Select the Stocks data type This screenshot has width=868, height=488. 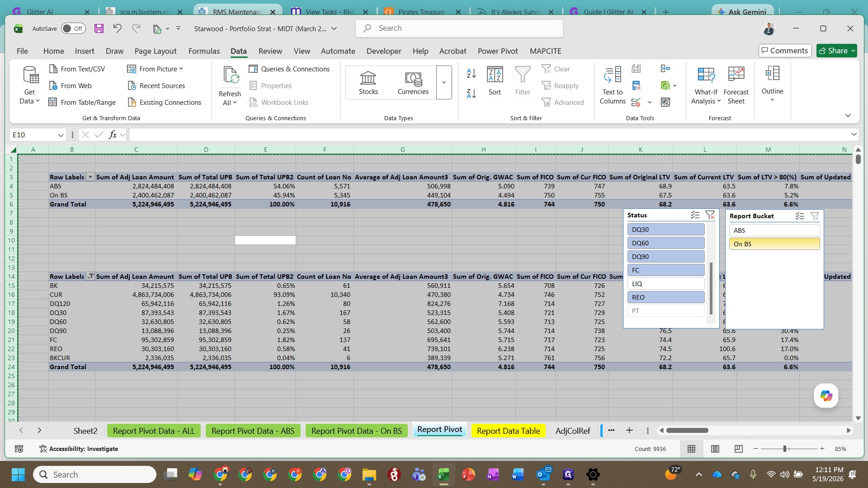pyautogui.click(x=368, y=83)
